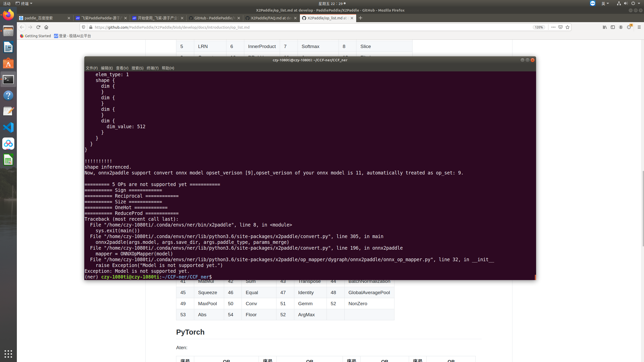Switch to the paddle_百度搜索 tab

tap(45, 18)
